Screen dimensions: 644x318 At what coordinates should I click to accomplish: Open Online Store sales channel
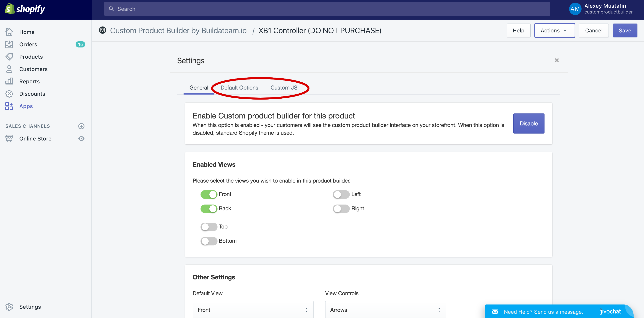click(35, 139)
